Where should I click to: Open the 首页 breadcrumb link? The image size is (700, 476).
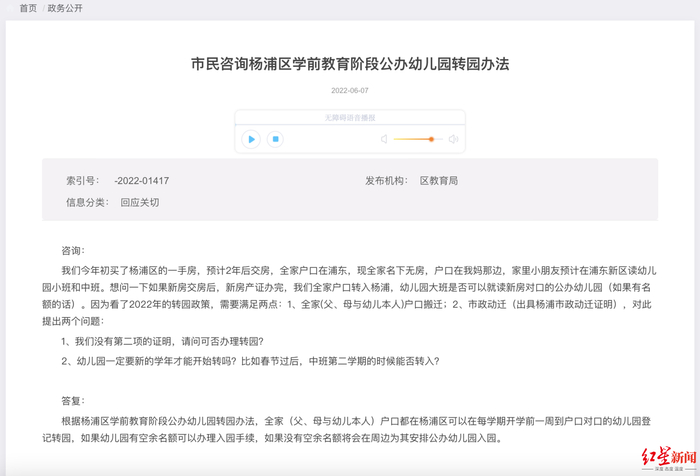click(x=28, y=8)
